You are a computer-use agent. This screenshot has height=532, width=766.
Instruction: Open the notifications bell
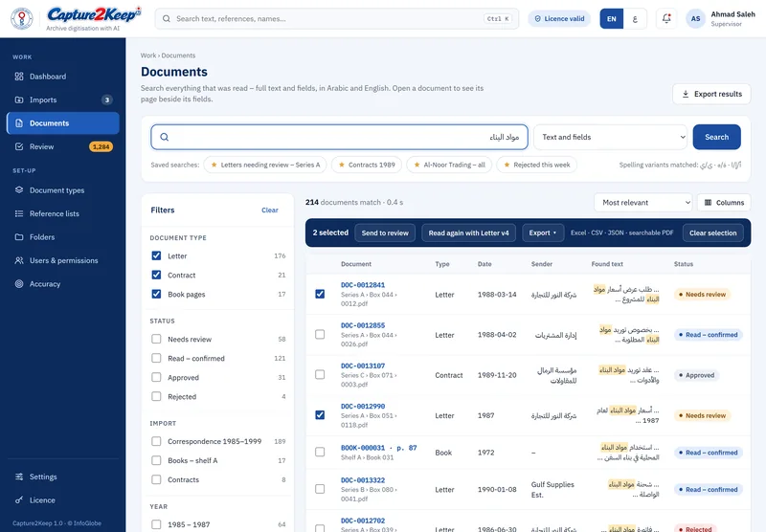[666, 18]
